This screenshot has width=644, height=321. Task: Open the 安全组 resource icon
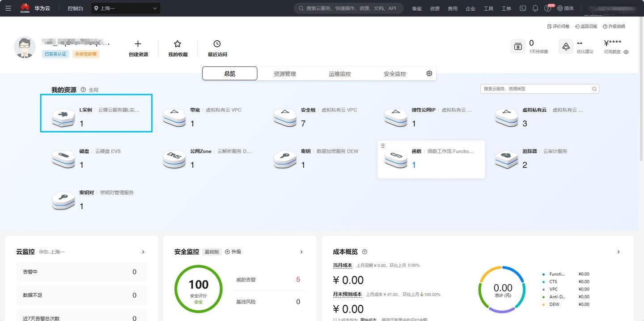click(285, 118)
